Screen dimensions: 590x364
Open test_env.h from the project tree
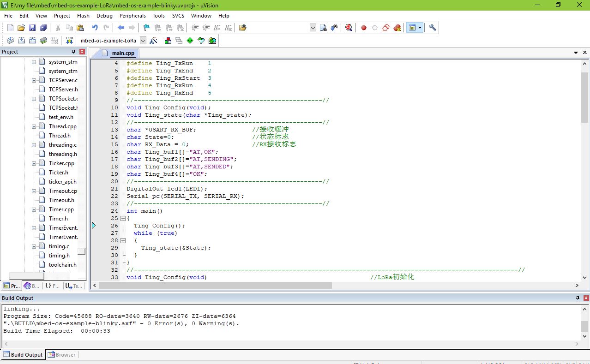point(61,117)
